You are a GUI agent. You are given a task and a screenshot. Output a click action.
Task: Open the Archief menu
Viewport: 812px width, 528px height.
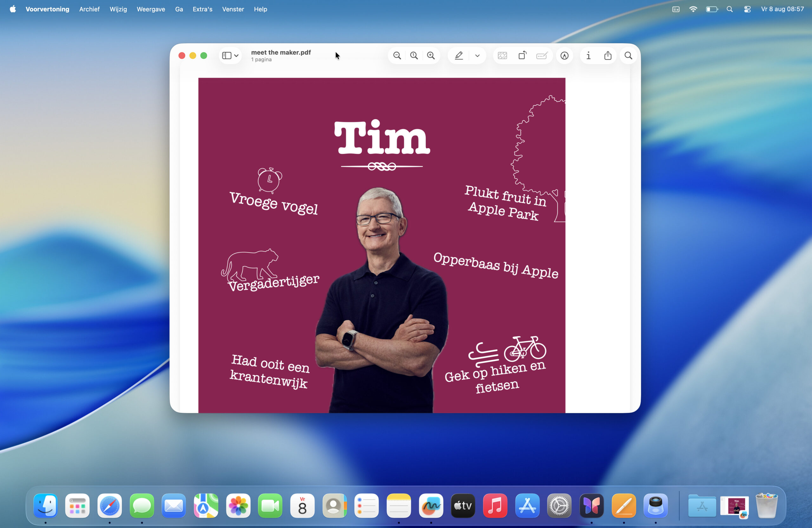pos(89,9)
